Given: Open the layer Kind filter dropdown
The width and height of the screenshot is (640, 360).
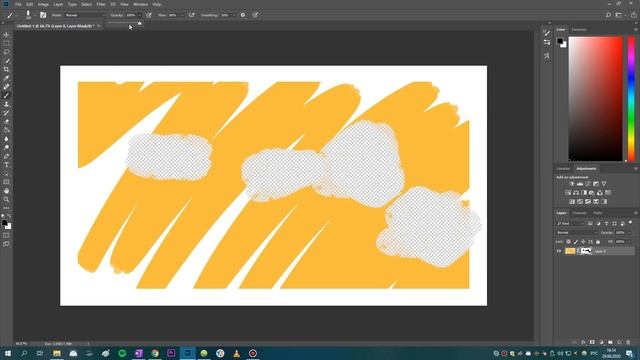Looking at the screenshot, I should [x=571, y=223].
